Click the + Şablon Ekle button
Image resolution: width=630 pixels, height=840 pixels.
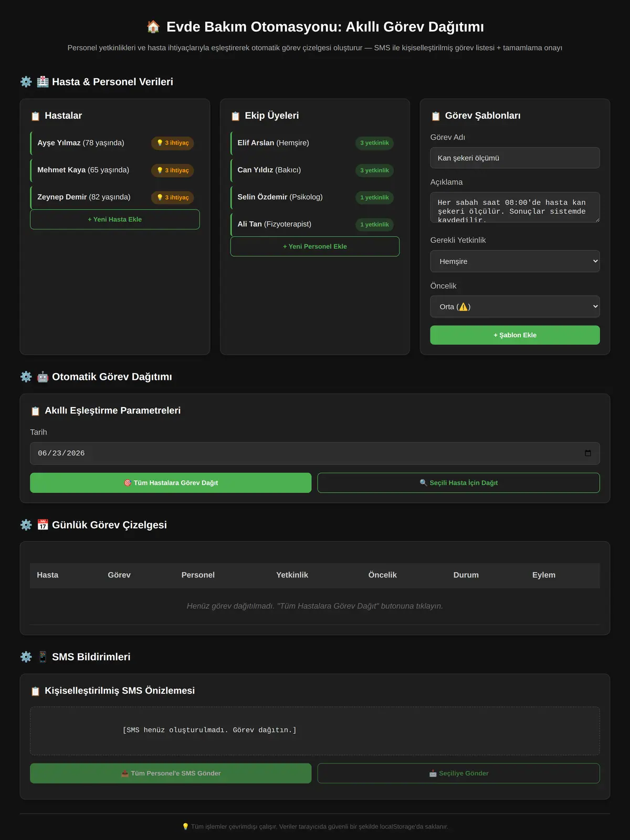(515, 335)
